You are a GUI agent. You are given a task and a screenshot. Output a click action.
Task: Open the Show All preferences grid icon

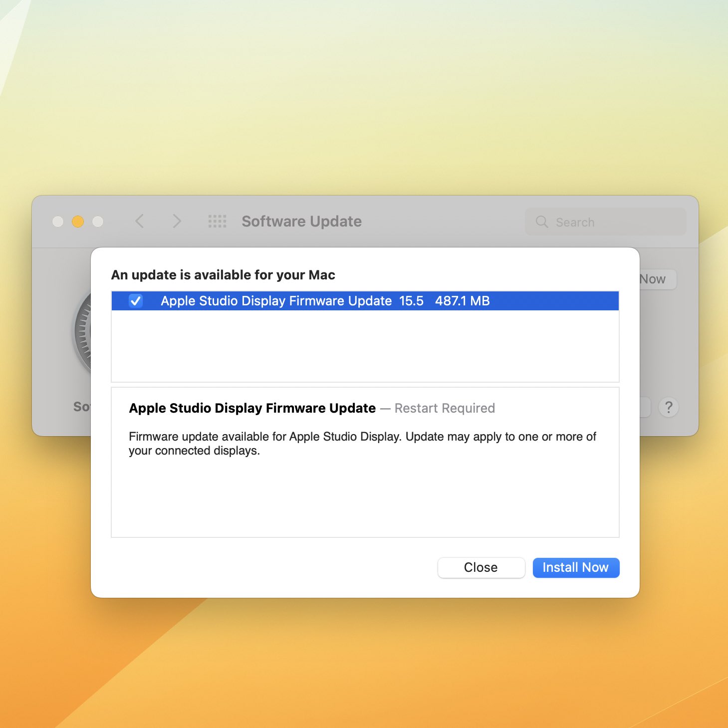pos(217,221)
